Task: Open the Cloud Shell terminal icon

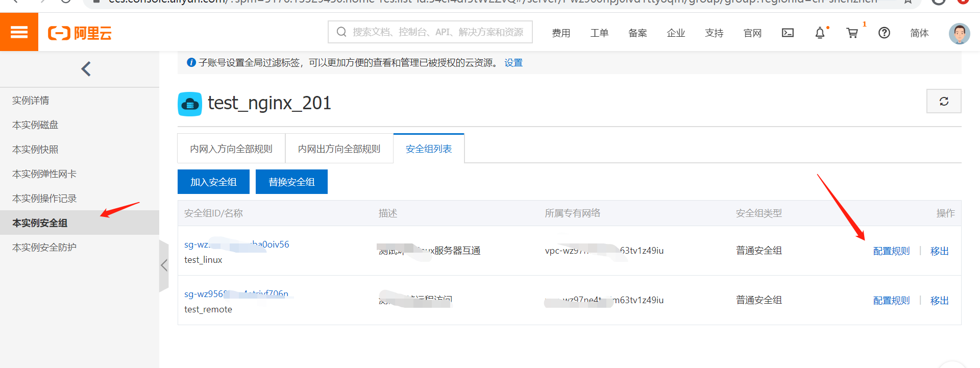Action: point(788,33)
